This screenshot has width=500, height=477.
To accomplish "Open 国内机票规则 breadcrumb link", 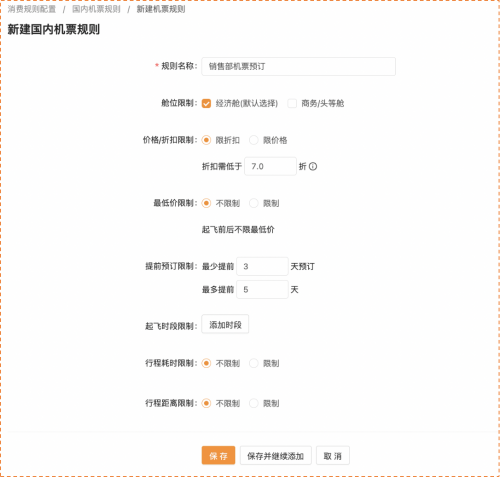I will pos(96,9).
